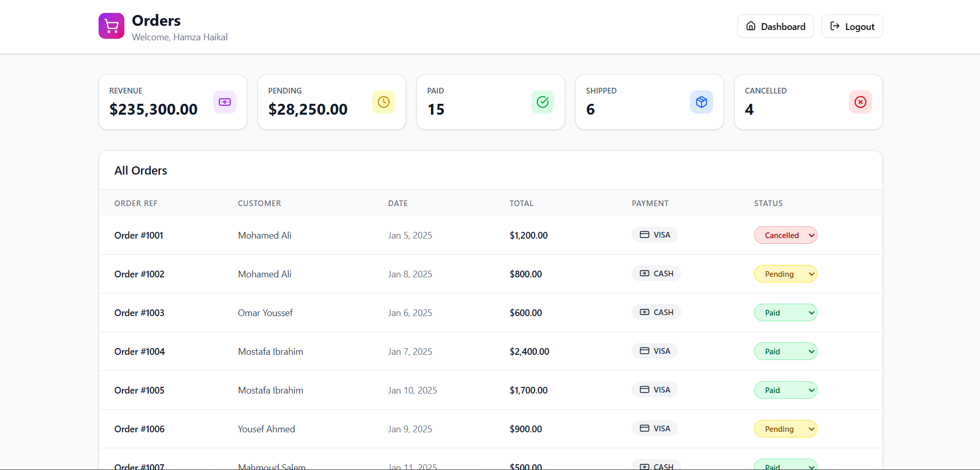Screen dimensions: 980x470
Task: Click the ORDER REF column header
Action: coord(136,203)
